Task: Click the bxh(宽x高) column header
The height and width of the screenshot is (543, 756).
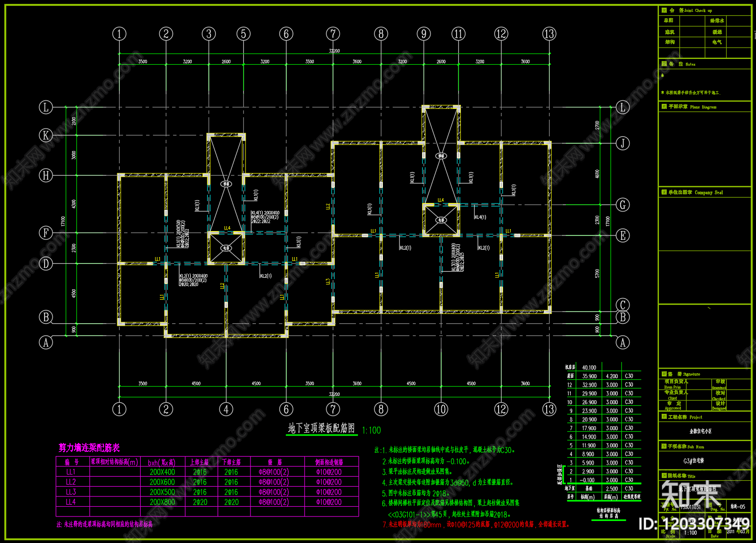Action: coord(162,462)
